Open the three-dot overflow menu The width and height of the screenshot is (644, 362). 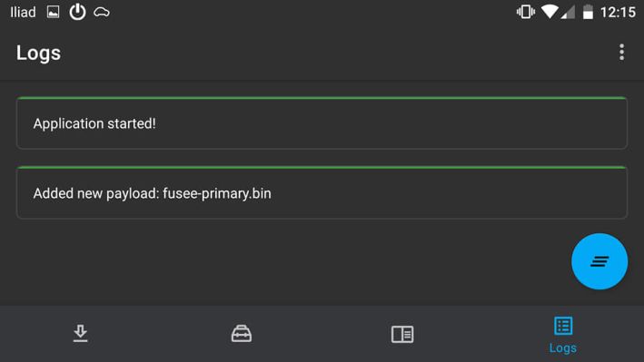[622, 52]
